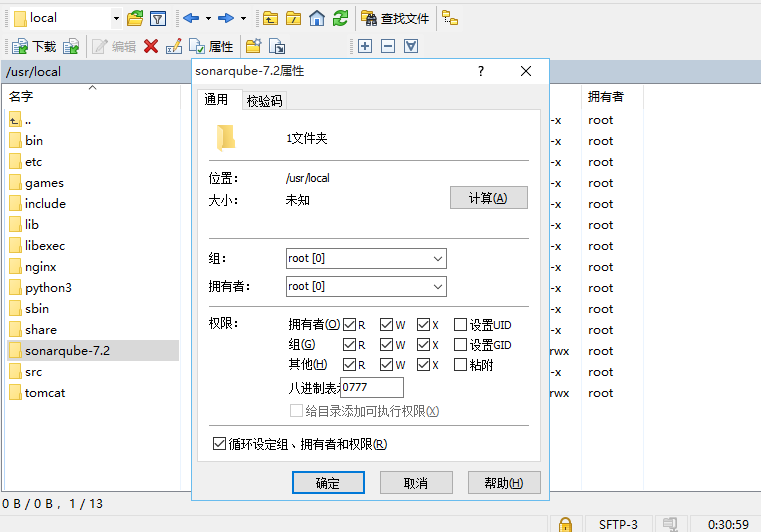761x532 pixels.
Task: Open the local directory path dropdown
Action: click(x=116, y=18)
